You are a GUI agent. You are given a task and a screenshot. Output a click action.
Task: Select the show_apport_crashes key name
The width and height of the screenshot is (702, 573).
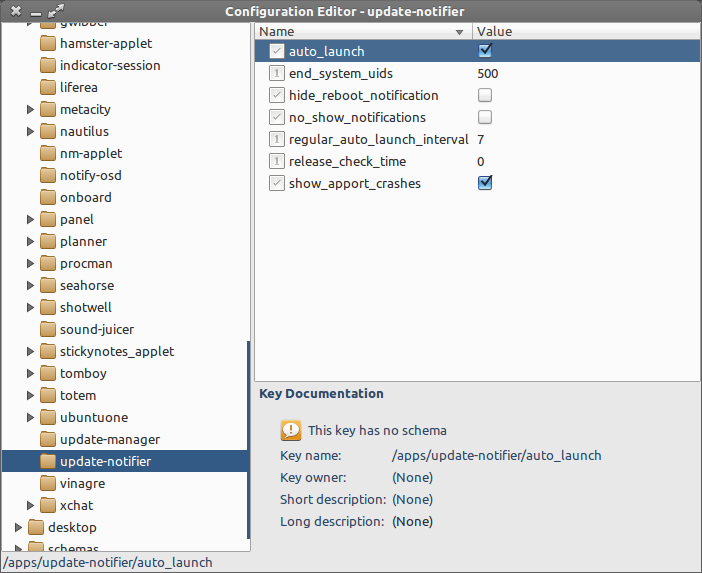coord(355,184)
